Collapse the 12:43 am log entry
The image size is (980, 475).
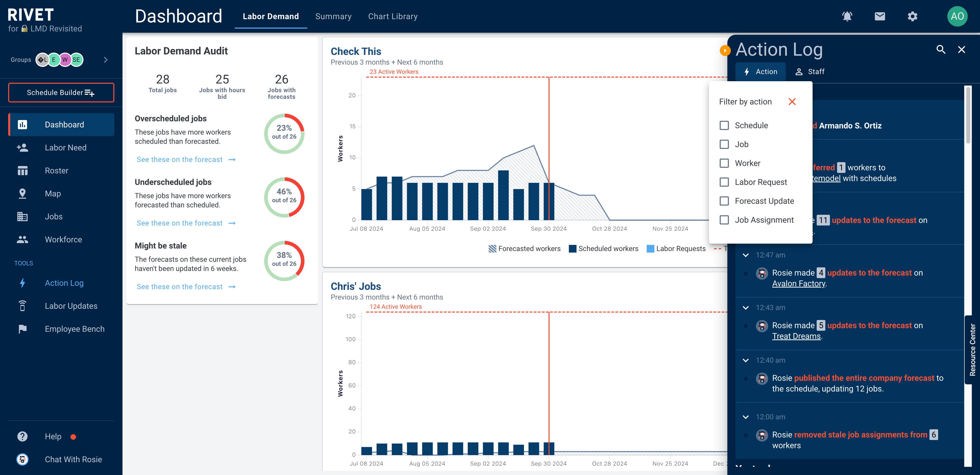click(x=746, y=307)
